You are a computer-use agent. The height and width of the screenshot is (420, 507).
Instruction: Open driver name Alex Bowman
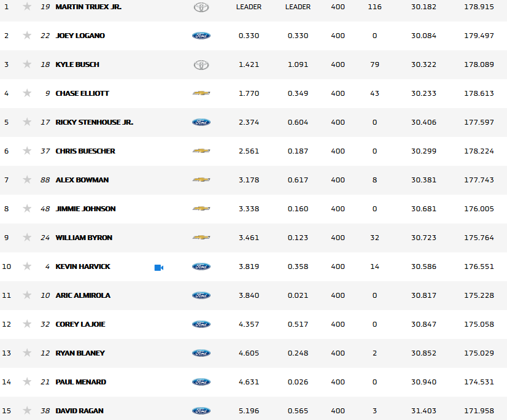pyautogui.click(x=82, y=180)
